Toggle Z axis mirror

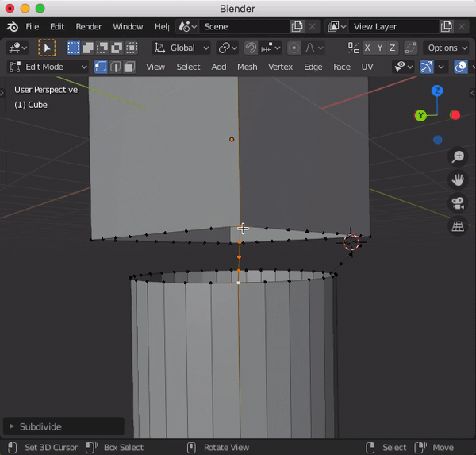[x=392, y=48]
